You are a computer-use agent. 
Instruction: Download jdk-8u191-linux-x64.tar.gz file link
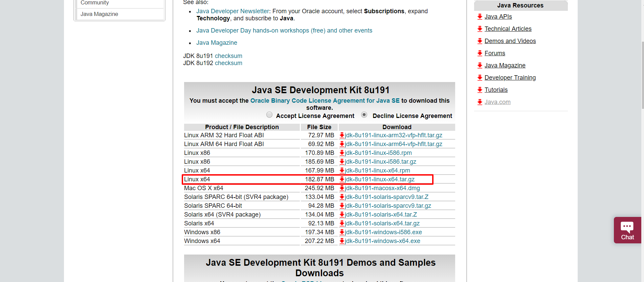pos(380,179)
